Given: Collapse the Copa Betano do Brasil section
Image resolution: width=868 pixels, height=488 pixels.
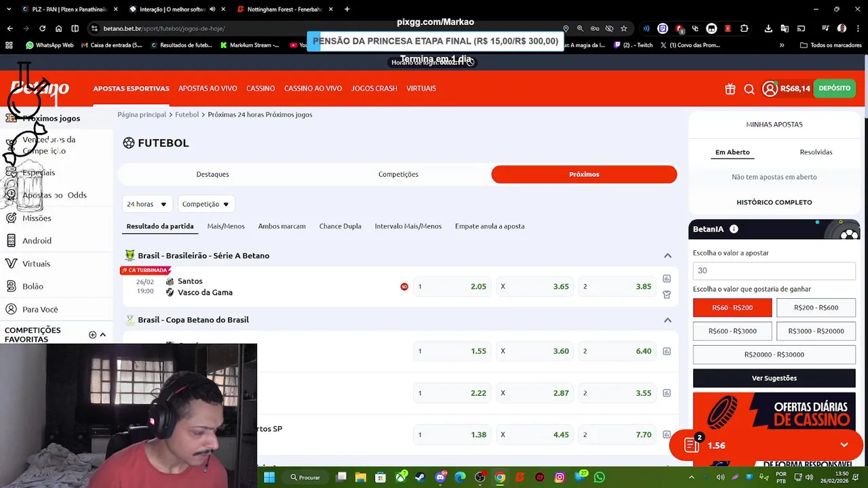Looking at the screenshot, I should coord(667,320).
